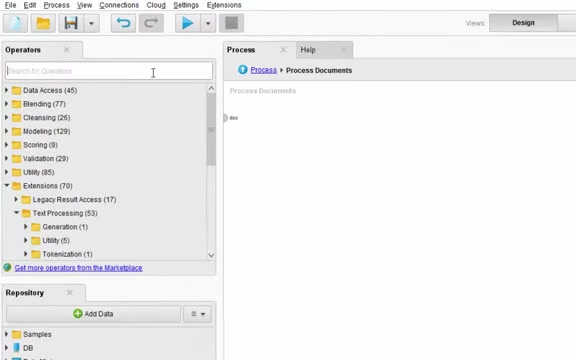Open a process with the folder icon
Viewport: 576px width, 360px height.
click(43, 23)
